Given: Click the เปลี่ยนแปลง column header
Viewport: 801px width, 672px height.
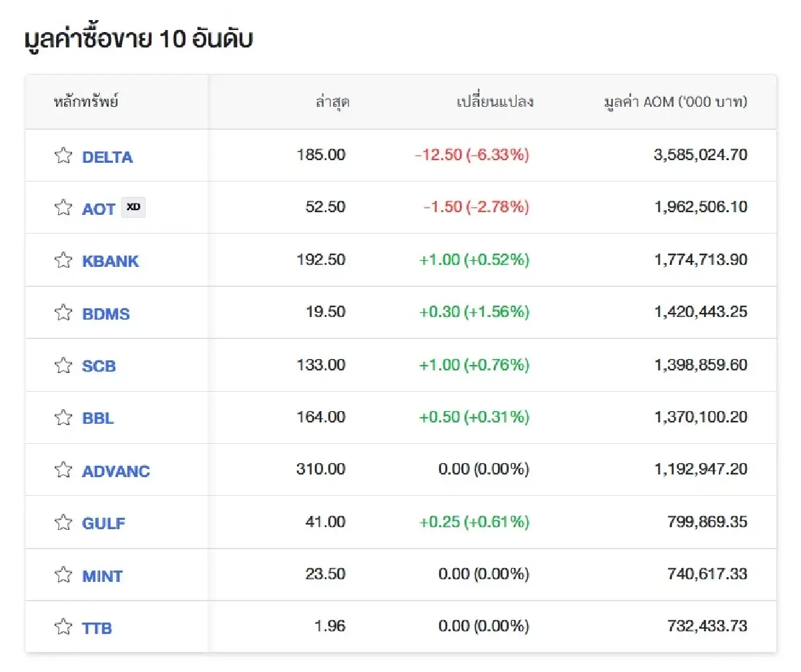Looking at the screenshot, I should (497, 101).
